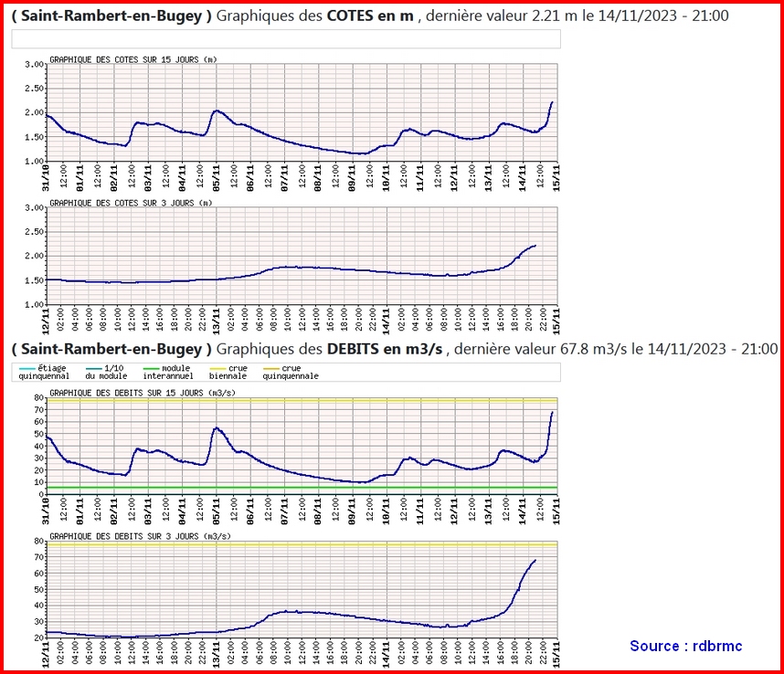Click the 09/11 date label under the 15-day cotes chart
Screen dimensions: 784x674
(x=352, y=178)
